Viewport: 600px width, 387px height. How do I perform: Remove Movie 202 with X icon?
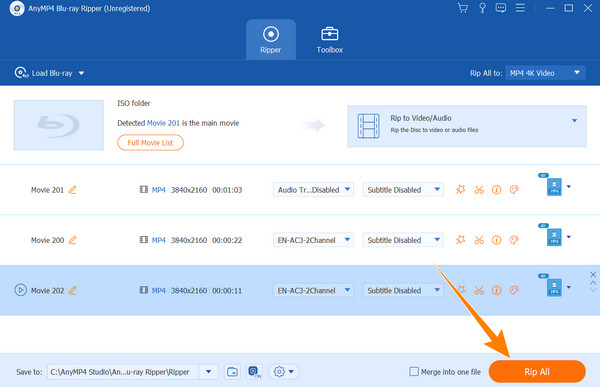coord(593,274)
